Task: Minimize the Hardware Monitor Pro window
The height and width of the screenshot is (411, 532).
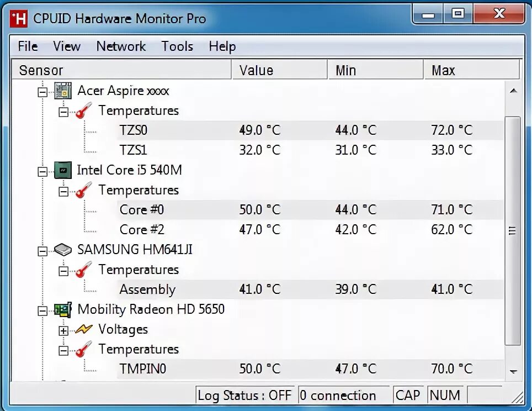Action: (428, 14)
